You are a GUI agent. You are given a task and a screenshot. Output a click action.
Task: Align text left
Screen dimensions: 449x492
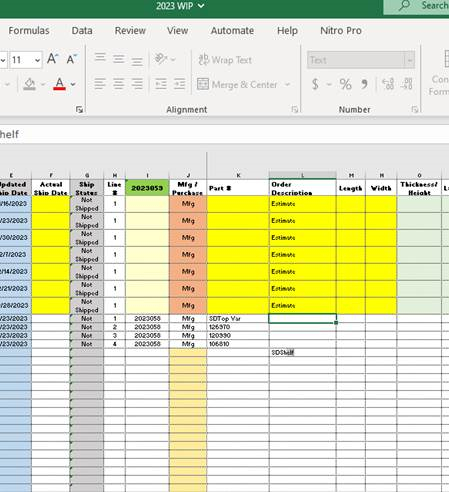click(100, 84)
